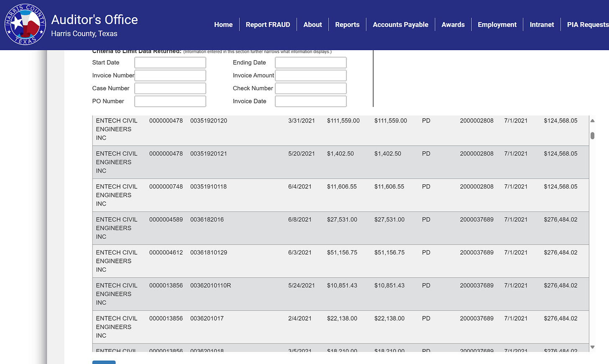Click the first $27,531.00 amount cell
This screenshot has height=364, width=609.
click(342, 220)
